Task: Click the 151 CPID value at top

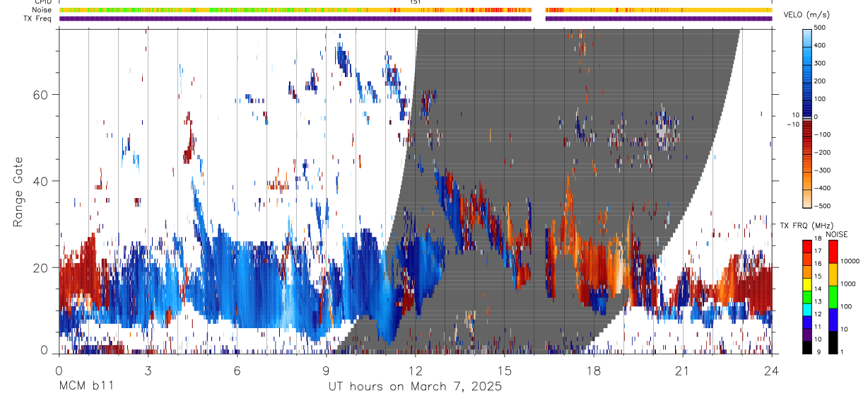Action: 415,2
